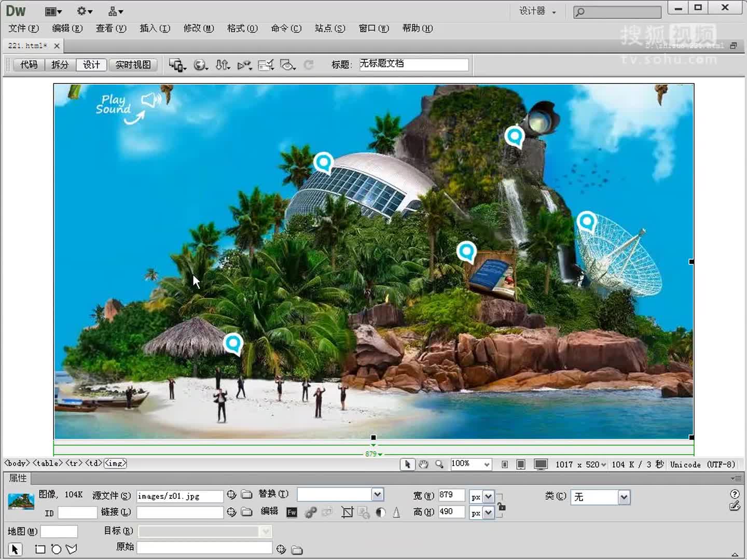Screen dimensions: 747x560
Task: Toggle Live View (实时视图)
Action: point(133,65)
